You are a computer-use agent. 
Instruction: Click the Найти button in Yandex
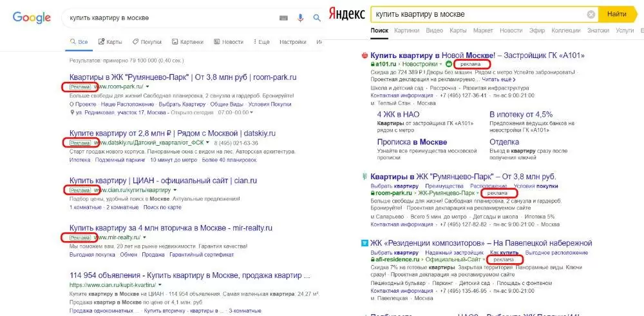[617, 14]
